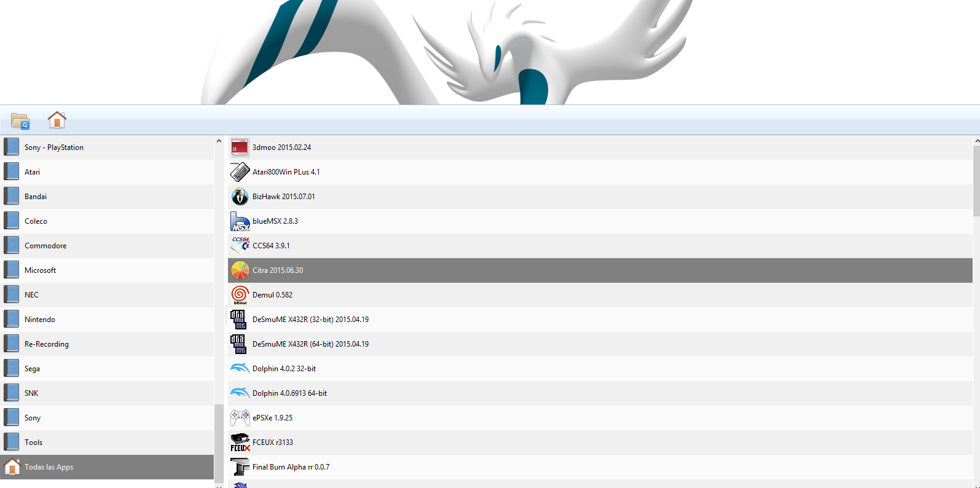Click the Final Burn Alpha icon
The height and width of the screenshot is (488, 980).
point(240,467)
